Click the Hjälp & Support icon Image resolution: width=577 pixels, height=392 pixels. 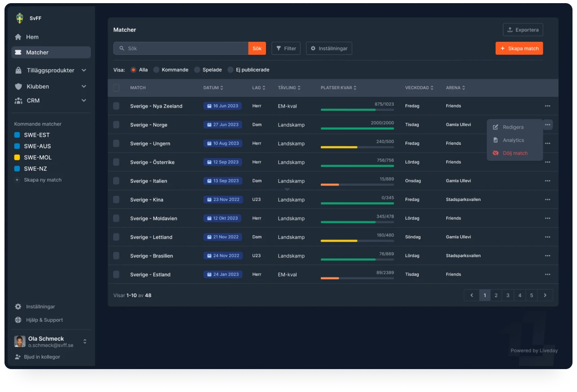(x=18, y=320)
